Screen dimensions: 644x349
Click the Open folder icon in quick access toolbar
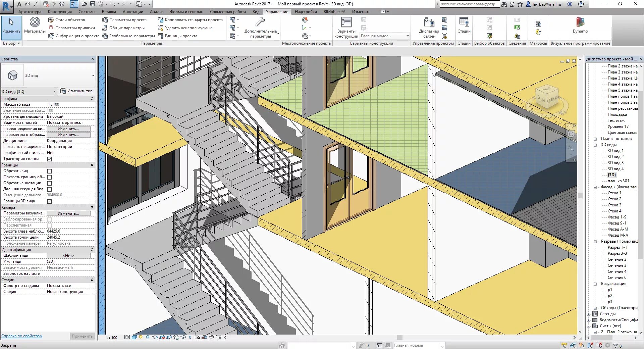point(84,4)
